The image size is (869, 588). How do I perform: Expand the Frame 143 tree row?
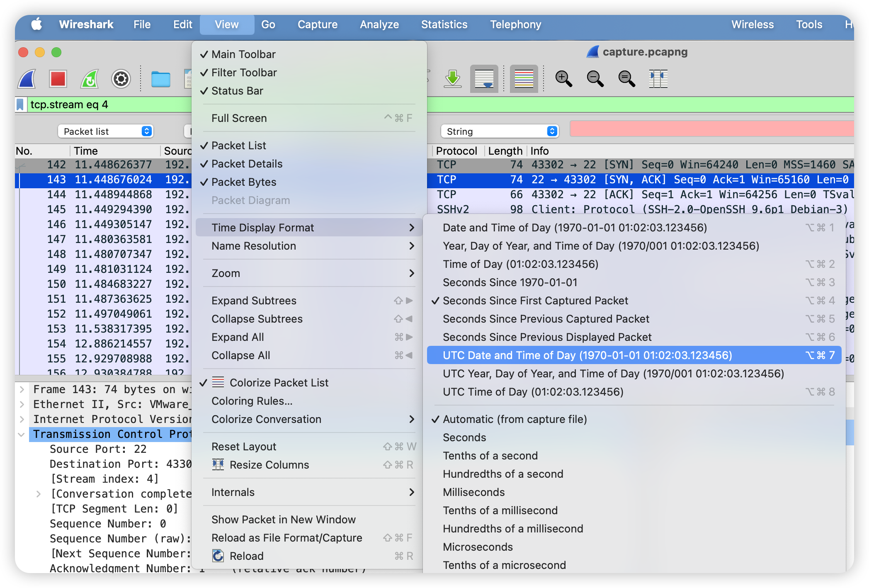22,389
